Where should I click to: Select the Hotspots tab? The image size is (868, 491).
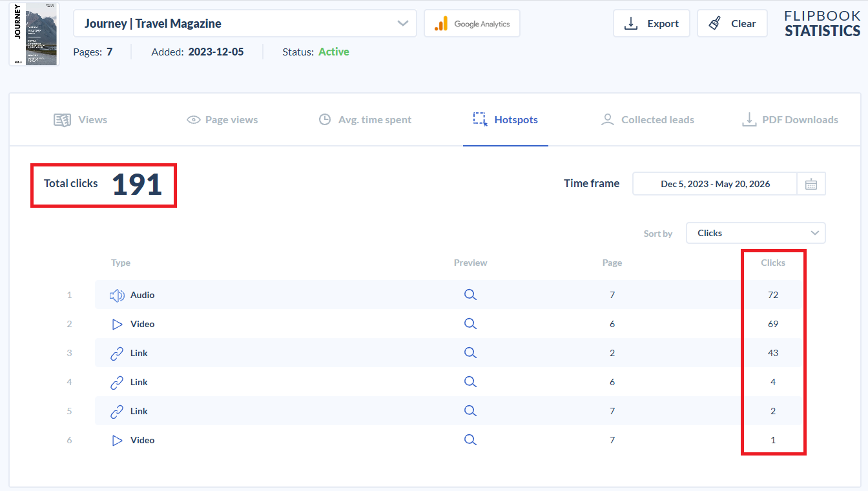coord(505,120)
